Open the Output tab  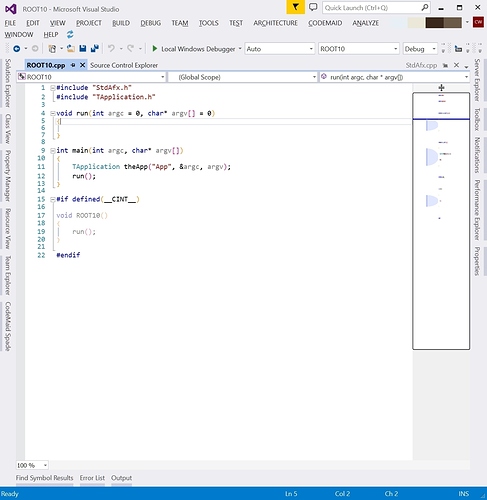(121, 478)
